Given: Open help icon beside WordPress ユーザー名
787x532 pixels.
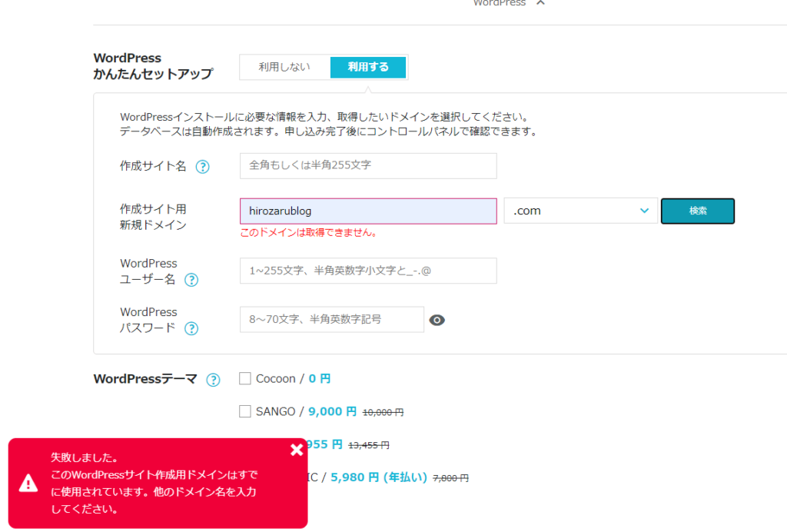Looking at the screenshot, I should (x=191, y=280).
